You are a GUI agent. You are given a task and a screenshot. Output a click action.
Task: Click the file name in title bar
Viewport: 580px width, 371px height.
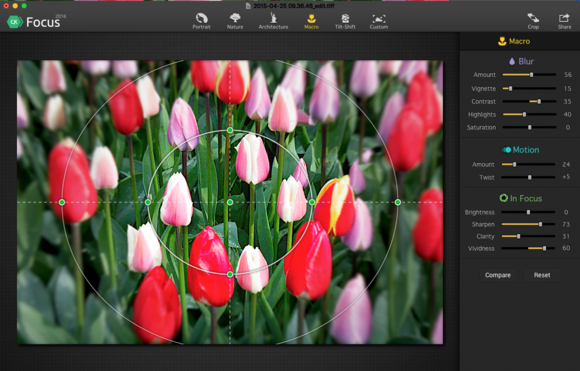click(294, 6)
